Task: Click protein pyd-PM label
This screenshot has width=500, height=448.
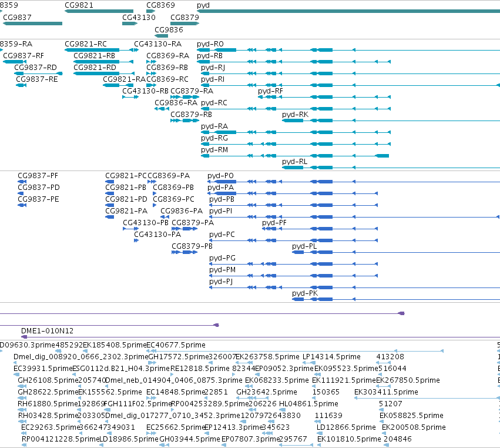Action: coord(222,270)
